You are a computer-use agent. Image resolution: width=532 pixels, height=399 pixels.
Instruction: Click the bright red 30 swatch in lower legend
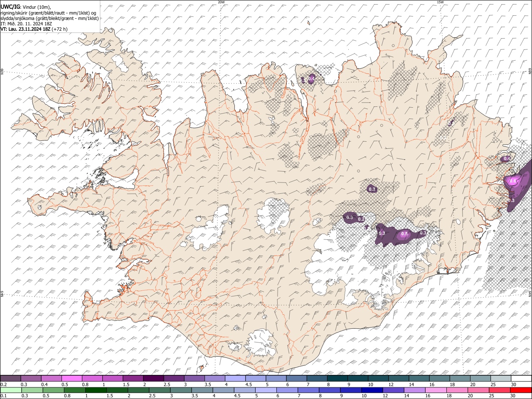(521, 390)
